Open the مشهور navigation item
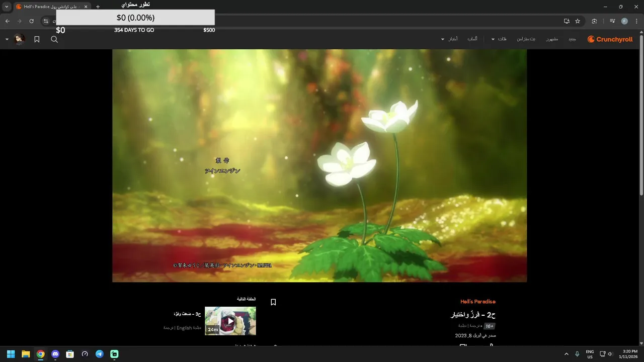 (552, 39)
